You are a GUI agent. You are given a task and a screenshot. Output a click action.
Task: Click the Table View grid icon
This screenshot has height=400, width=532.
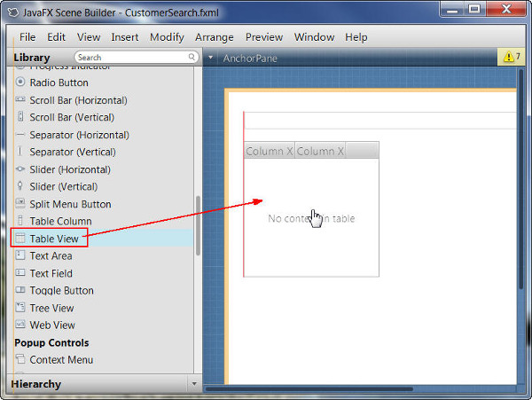pyautogui.click(x=20, y=238)
